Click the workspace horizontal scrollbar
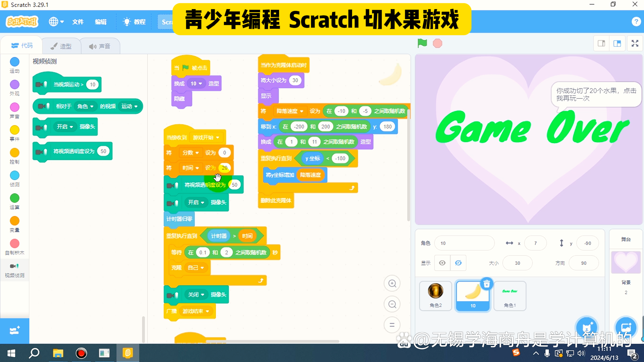The image size is (644, 362). [x=272, y=341]
